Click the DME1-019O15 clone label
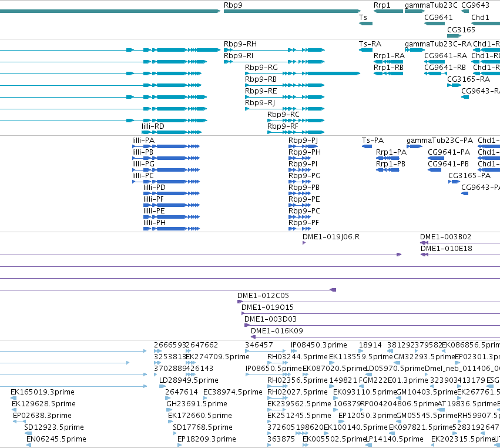Viewport: 500px width, 448px height. (267, 307)
